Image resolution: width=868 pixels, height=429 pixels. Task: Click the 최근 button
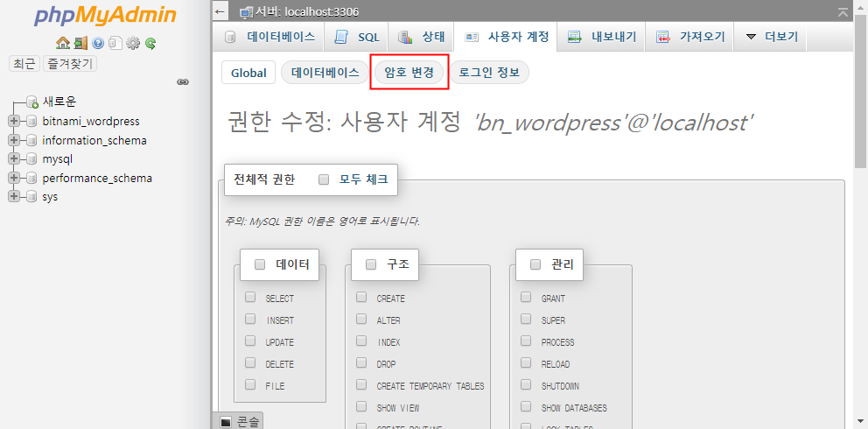(24, 64)
